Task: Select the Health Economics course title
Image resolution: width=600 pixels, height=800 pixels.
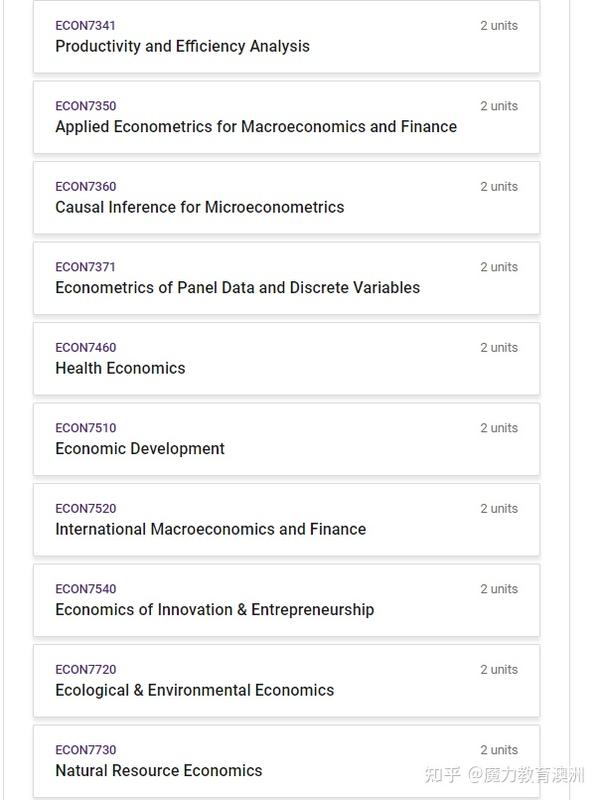Action: pos(120,368)
